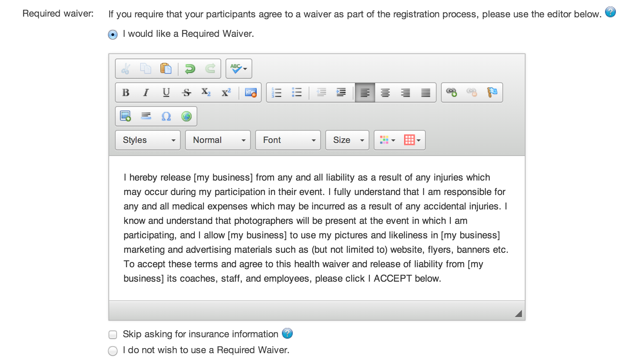Click the Paste clipboard icon
The width and height of the screenshot is (639, 364).
[x=166, y=69]
